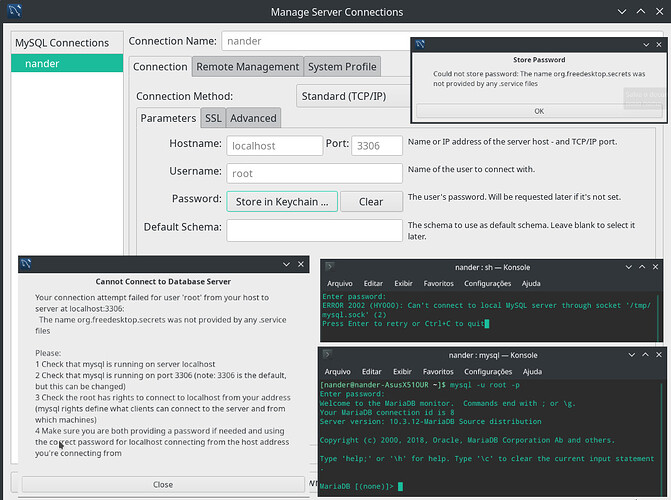Minimize the sh Konsole window
Screen dimensions: 671x500
click(627, 267)
